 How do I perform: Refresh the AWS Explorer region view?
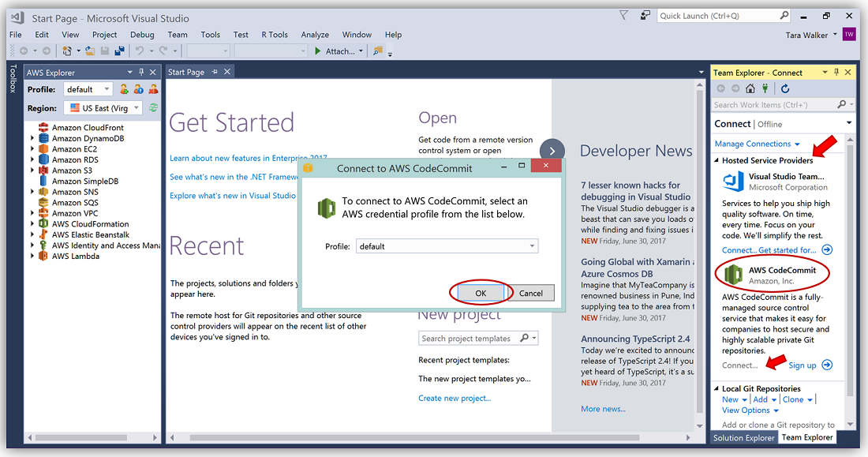(x=154, y=108)
